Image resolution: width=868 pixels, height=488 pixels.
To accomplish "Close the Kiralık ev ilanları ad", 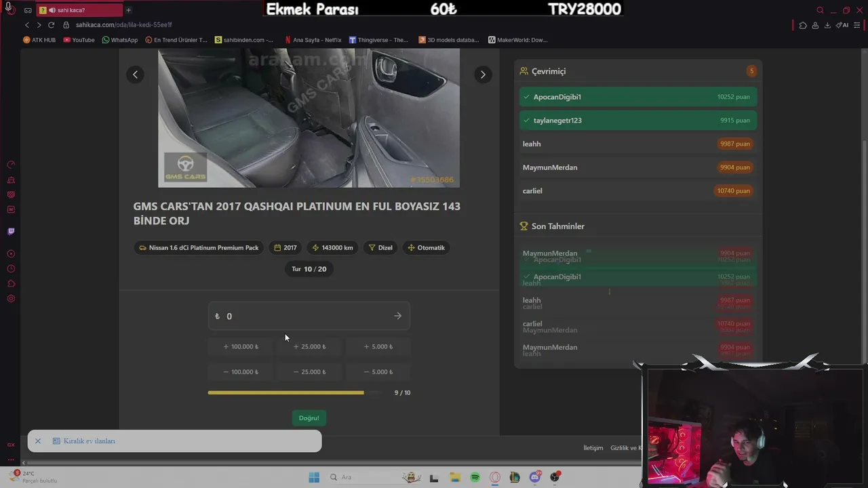I will [38, 441].
